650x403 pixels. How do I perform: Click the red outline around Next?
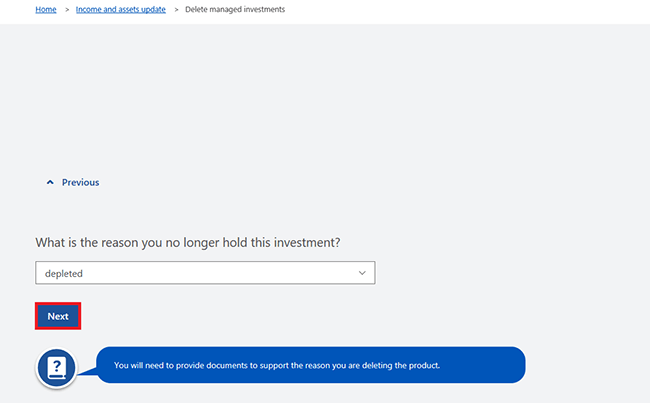(58, 303)
